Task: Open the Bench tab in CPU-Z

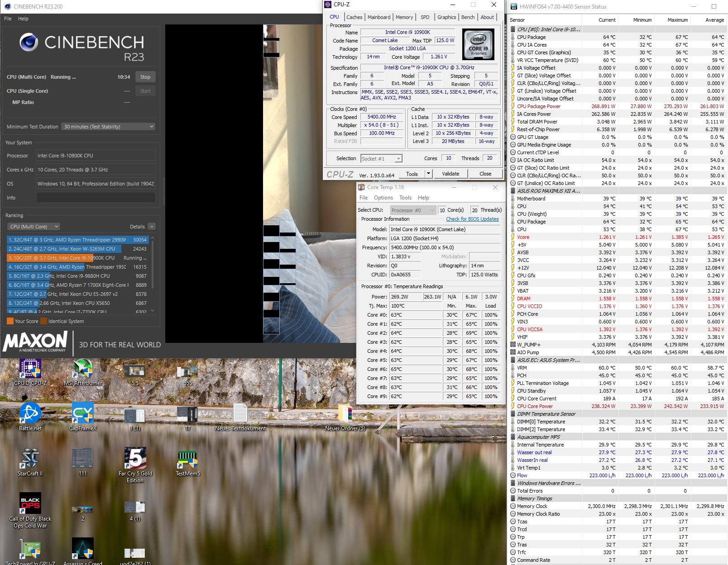Action: pos(468,17)
